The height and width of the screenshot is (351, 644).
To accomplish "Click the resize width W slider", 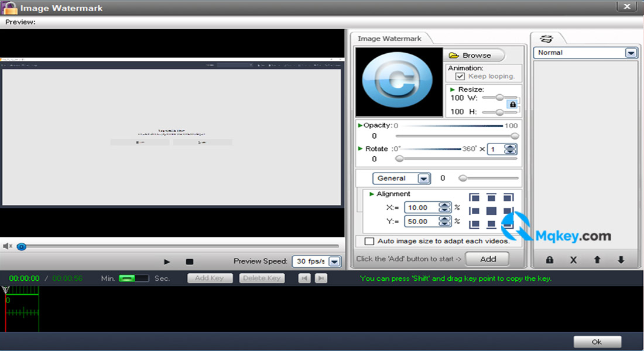I will (500, 98).
